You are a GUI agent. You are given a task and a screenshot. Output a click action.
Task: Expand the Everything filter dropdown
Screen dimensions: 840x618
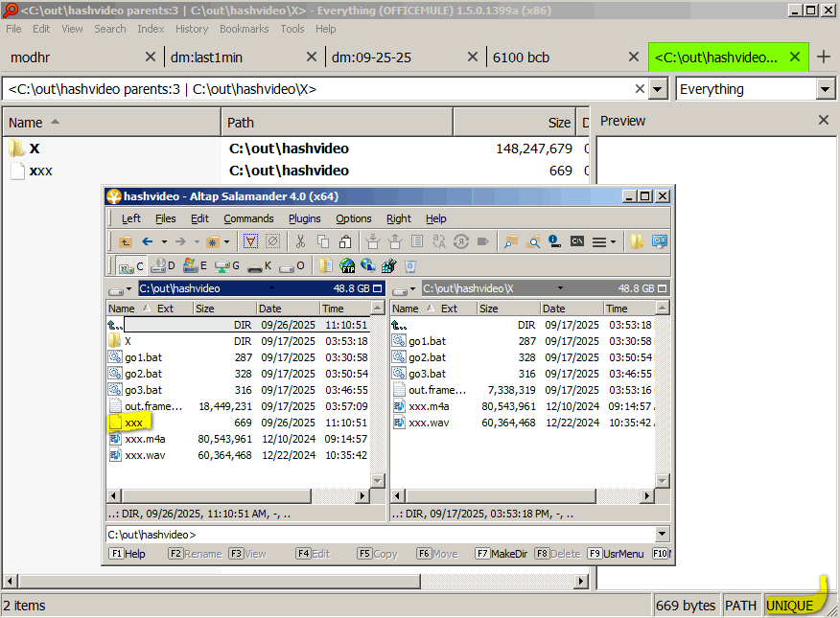(825, 89)
